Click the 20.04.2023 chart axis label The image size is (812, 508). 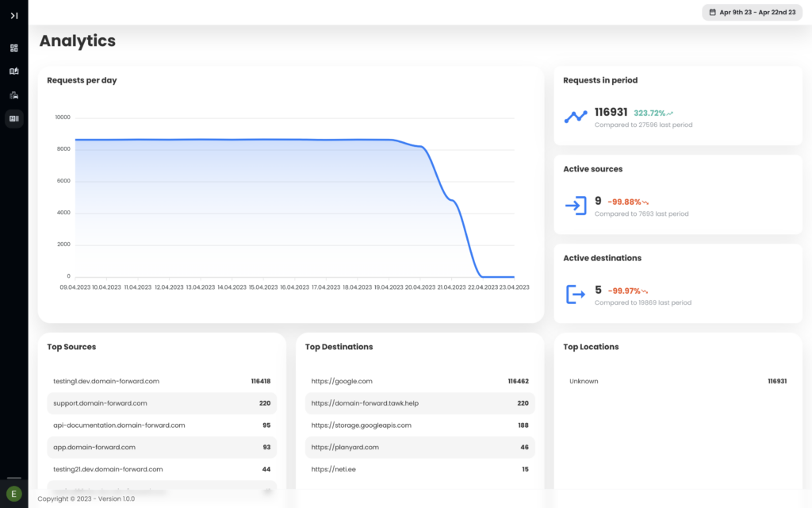point(420,287)
